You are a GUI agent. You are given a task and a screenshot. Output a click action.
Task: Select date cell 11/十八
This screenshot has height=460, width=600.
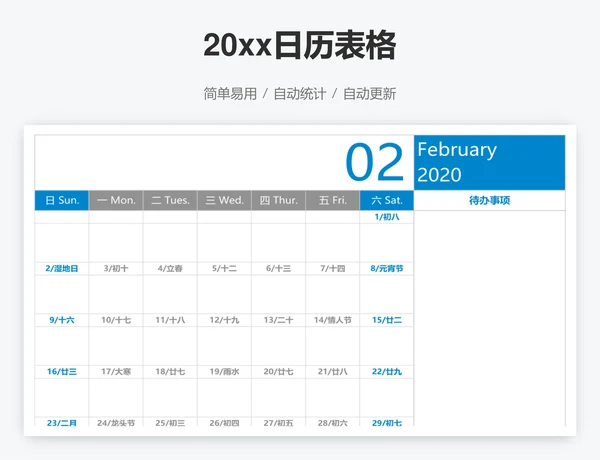[x=170, y=320]
